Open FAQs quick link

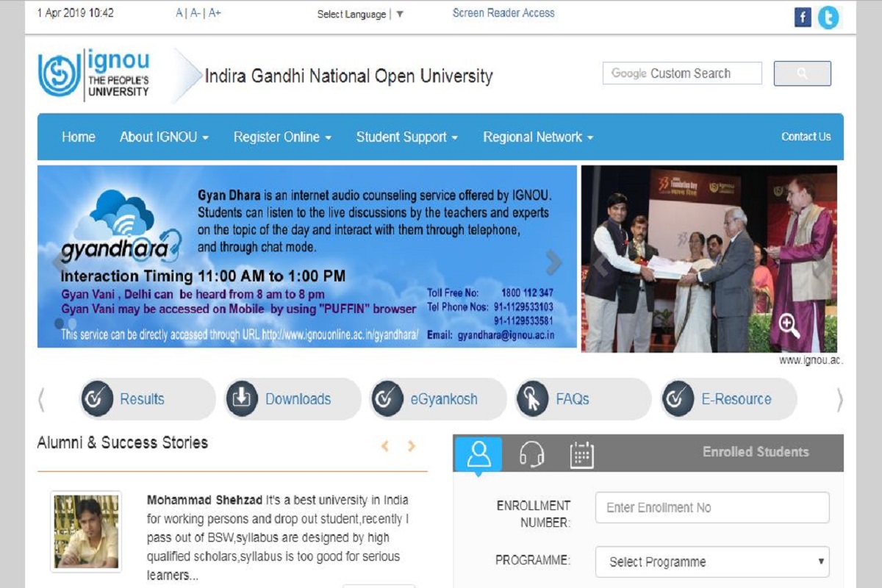(x=583, y=399)
